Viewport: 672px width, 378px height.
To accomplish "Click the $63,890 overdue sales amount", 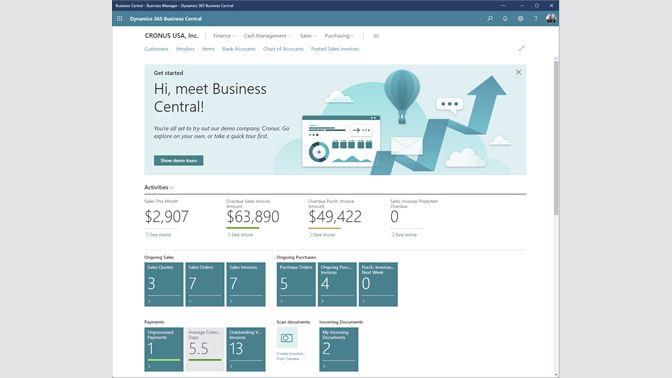I will (x=253, y=216).
